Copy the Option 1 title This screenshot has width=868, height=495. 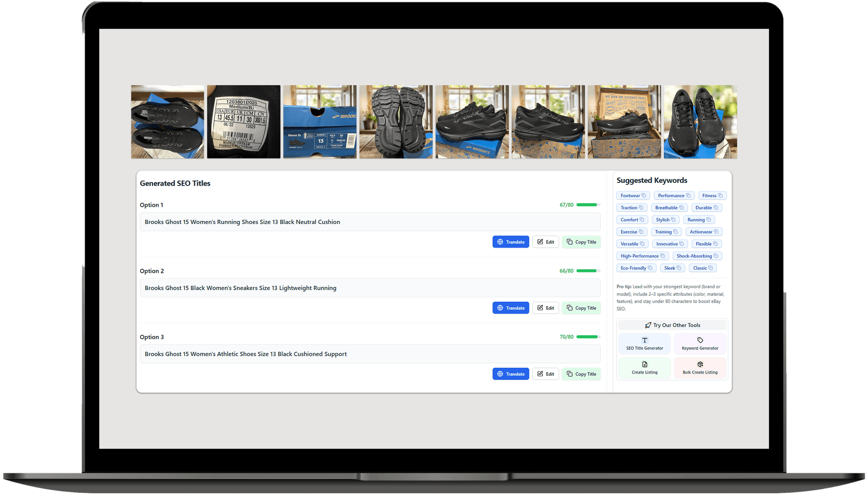(x=581, y=242)
